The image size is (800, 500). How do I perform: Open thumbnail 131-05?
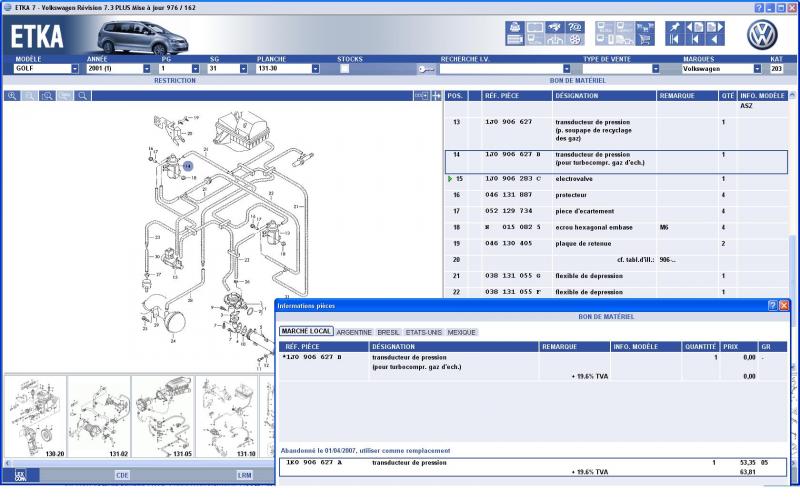click(163, 417)
